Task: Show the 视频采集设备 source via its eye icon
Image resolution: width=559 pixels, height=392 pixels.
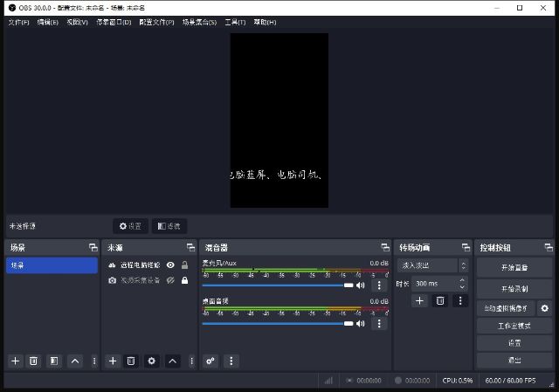Action: pos(171,280)
